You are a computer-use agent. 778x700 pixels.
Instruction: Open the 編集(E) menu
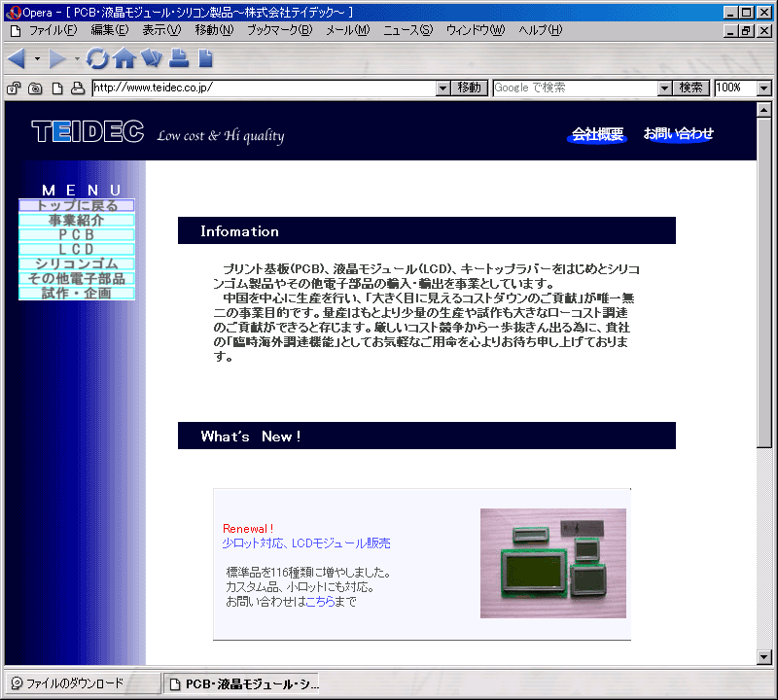click(x=110, y=30)
